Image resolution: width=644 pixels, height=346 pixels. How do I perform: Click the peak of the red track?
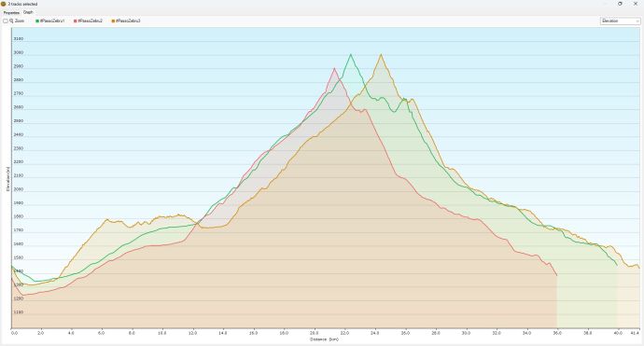334,68
